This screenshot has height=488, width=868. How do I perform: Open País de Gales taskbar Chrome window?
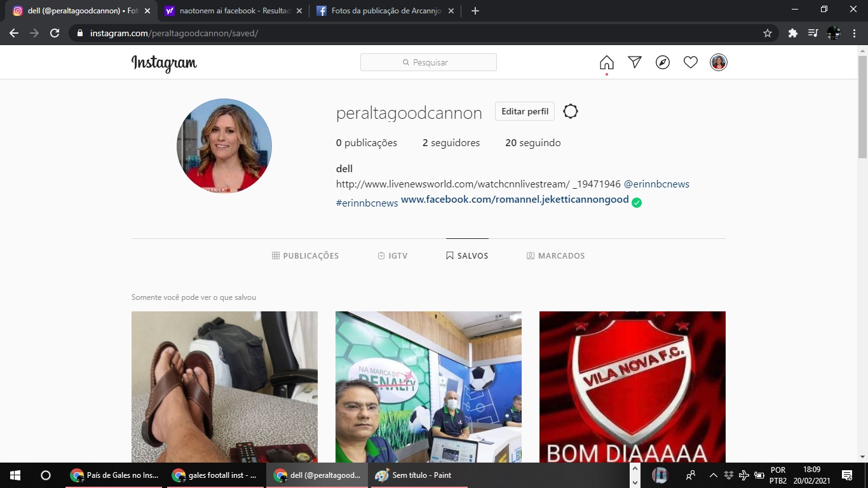point(114,475)
